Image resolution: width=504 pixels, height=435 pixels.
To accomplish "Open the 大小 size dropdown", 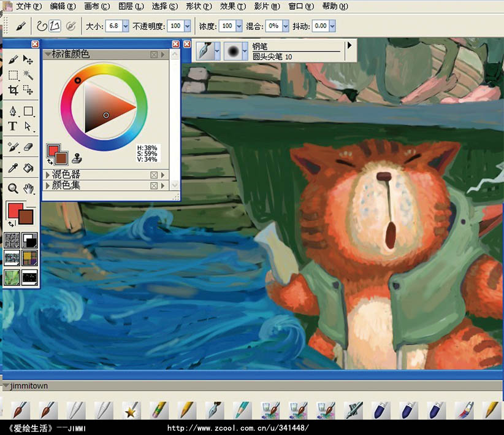I will click(x=126, y=26).
